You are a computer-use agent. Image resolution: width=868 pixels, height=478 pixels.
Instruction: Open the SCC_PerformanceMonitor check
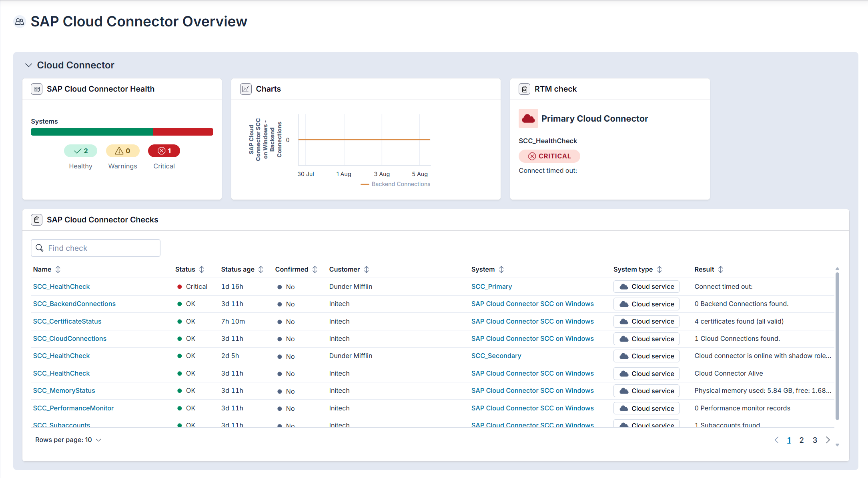pyautogui.click(x=73, y=408)
